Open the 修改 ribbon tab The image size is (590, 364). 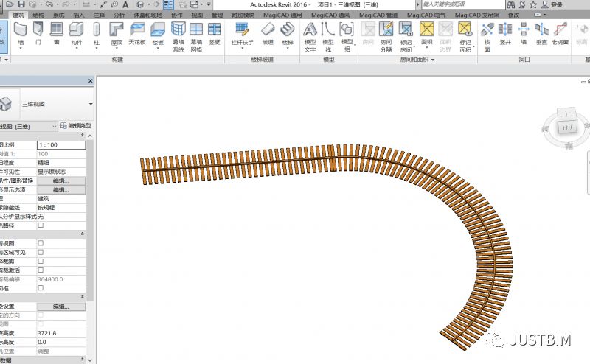click(513, 15)
